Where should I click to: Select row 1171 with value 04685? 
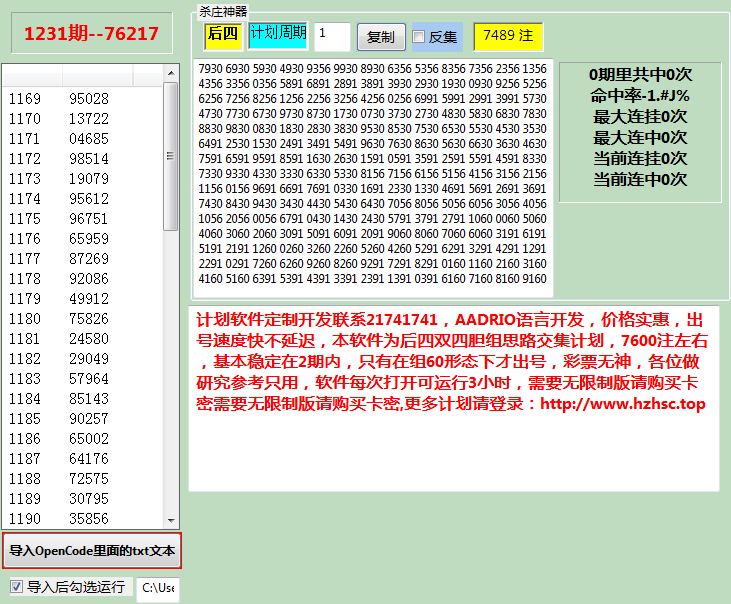[83, 139]
